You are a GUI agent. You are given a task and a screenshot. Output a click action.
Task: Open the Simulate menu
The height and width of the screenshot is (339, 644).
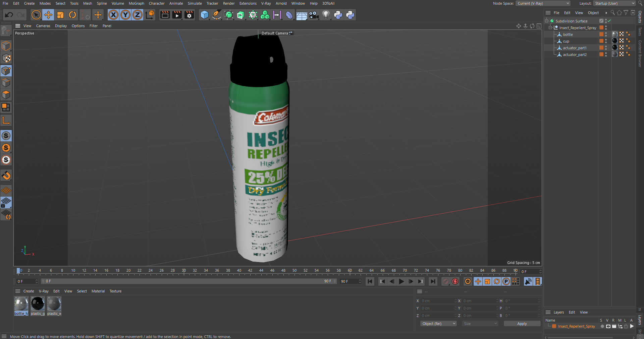click(195, 3)
